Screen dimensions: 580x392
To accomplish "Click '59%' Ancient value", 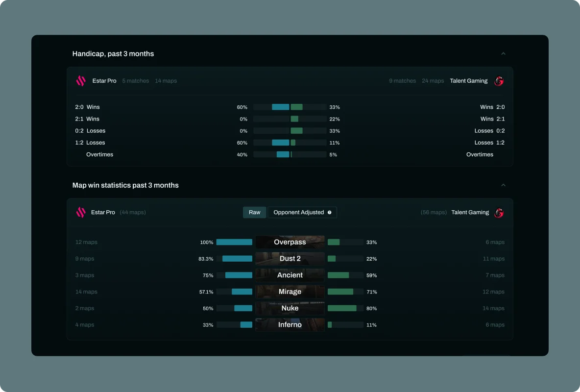I will tap(371, 275).
